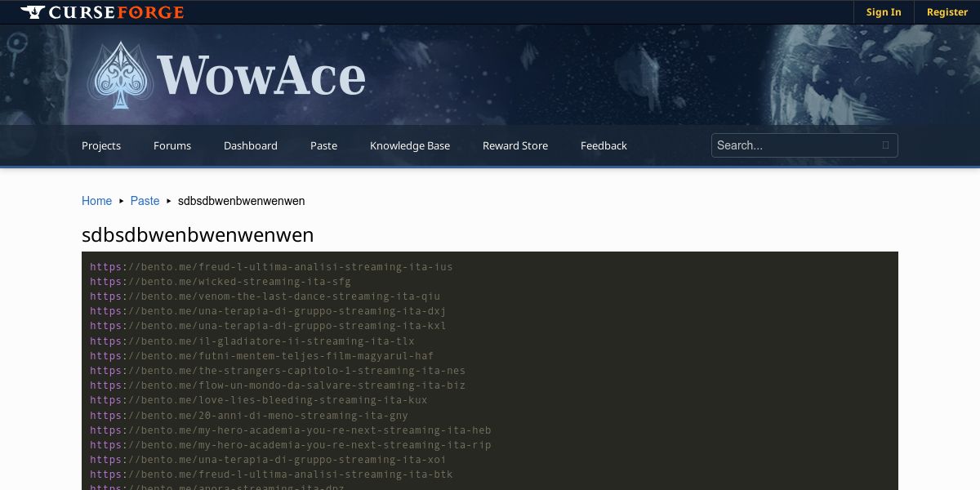Click the WowAce site title text

click(x=261, y=75)
